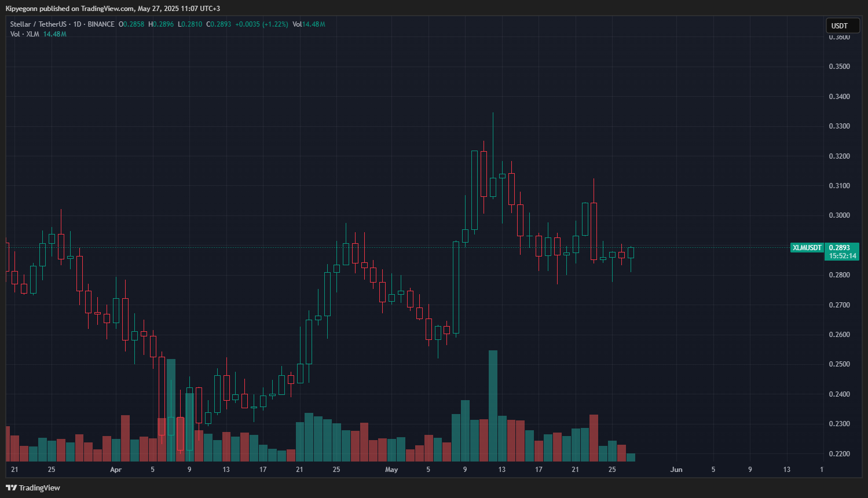Click the 0.2400 price axis label
The width and height of the screenshot is (868, 498).
[x=840, y=394]
